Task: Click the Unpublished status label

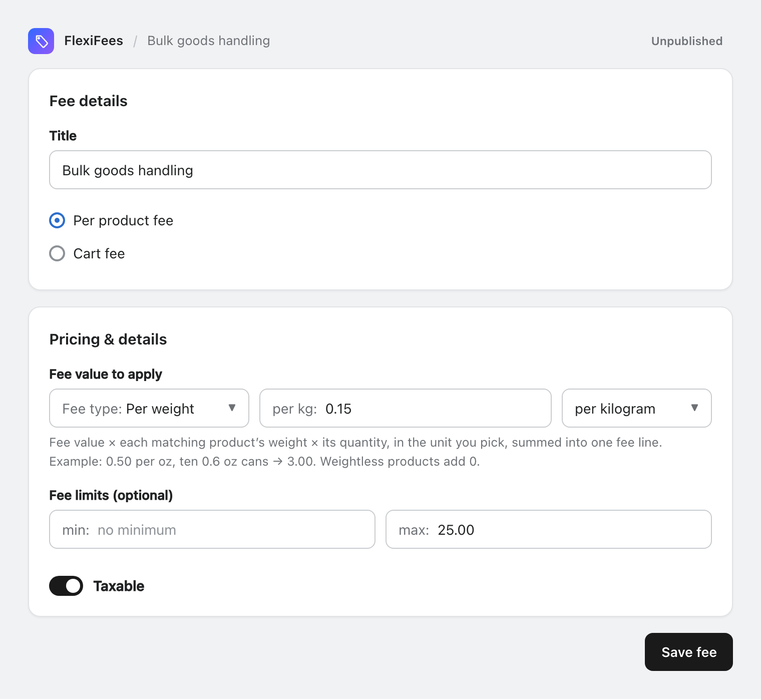Action: click(687, 41)
